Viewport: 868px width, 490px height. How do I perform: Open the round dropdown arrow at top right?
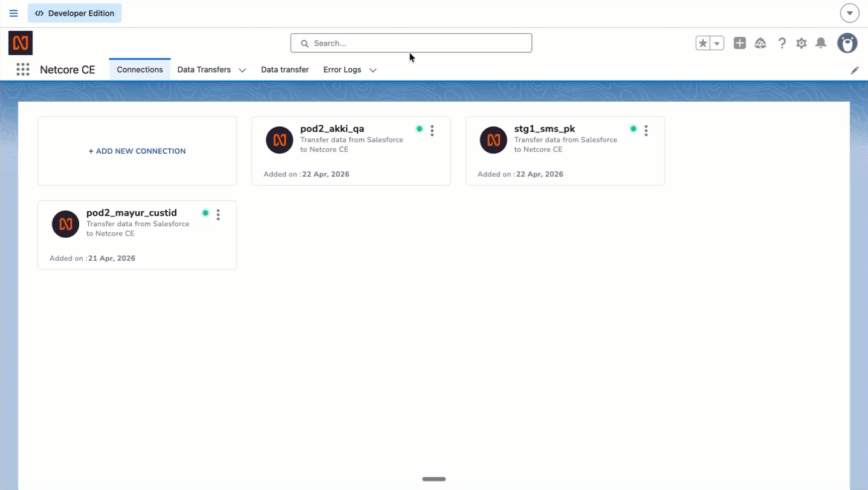[849, 13]
